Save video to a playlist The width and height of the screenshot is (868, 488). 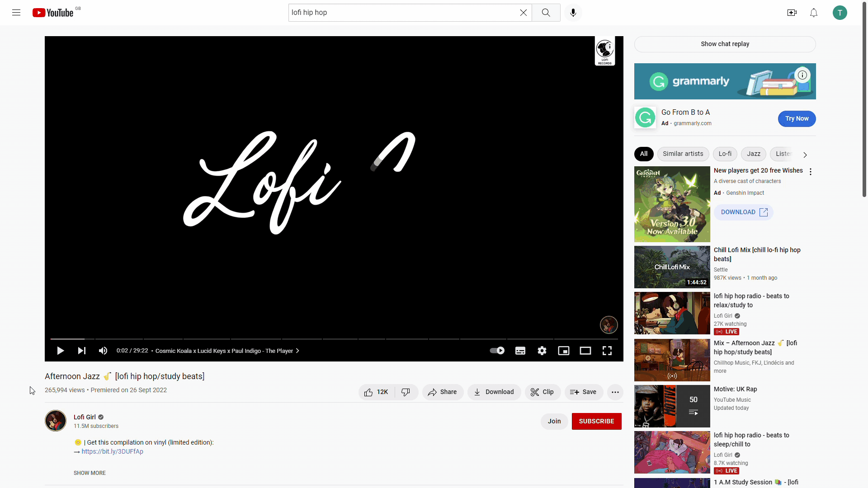[x=583, y=392]
